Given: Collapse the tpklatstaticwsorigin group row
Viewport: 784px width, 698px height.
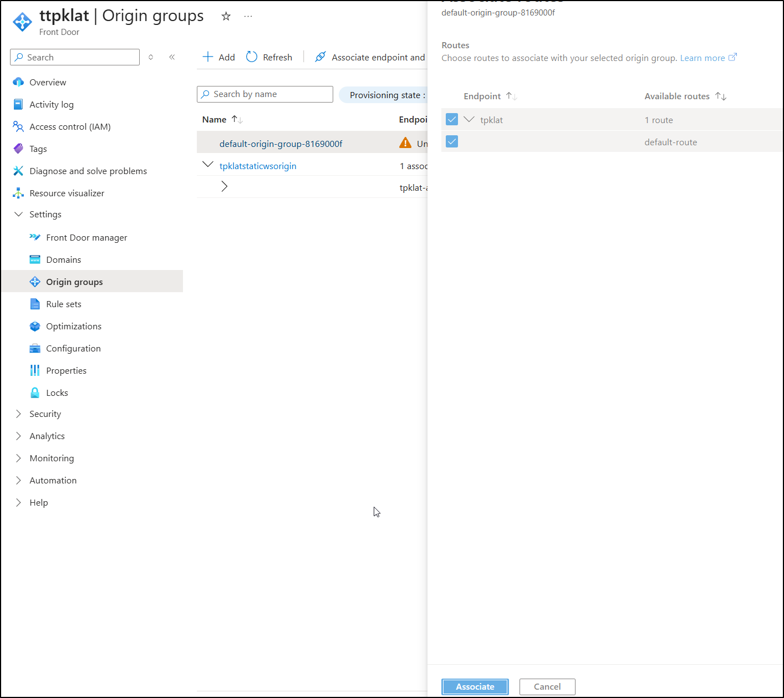Looking at the screenshot, I should (x=208, y=165).
